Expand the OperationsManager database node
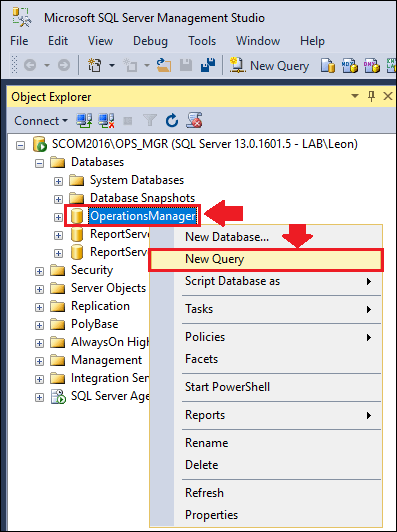 click(58, 217)
